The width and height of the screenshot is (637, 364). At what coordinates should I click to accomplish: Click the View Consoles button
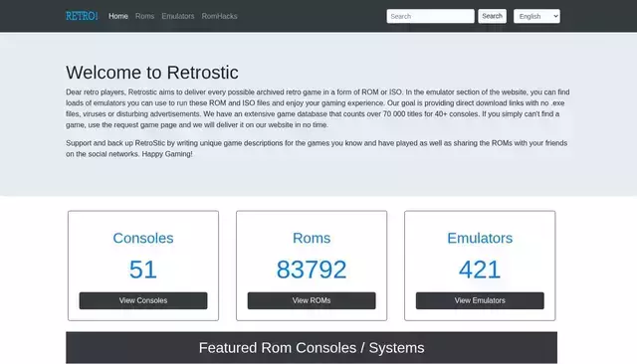[x=143, y=300]
